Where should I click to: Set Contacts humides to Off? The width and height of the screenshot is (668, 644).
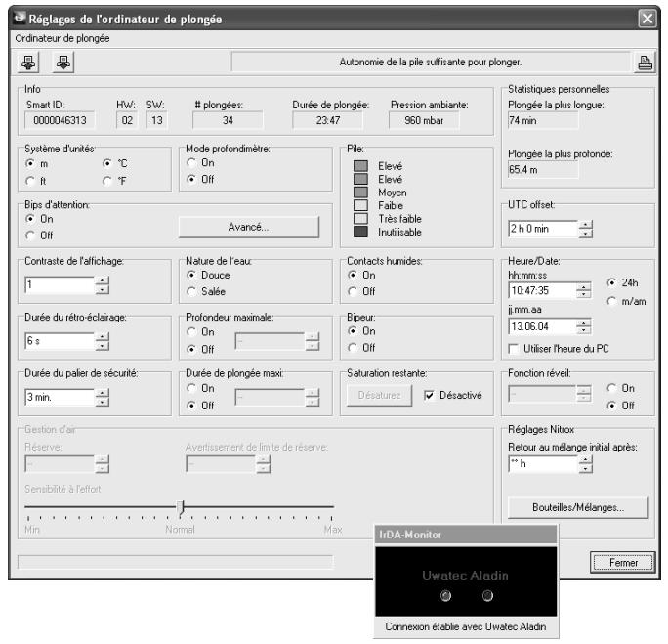tap(353, 291)
